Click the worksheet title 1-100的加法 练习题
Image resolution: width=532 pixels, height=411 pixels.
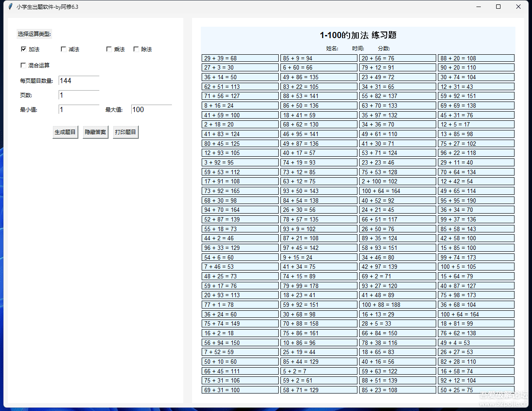(x=358, y=35)
